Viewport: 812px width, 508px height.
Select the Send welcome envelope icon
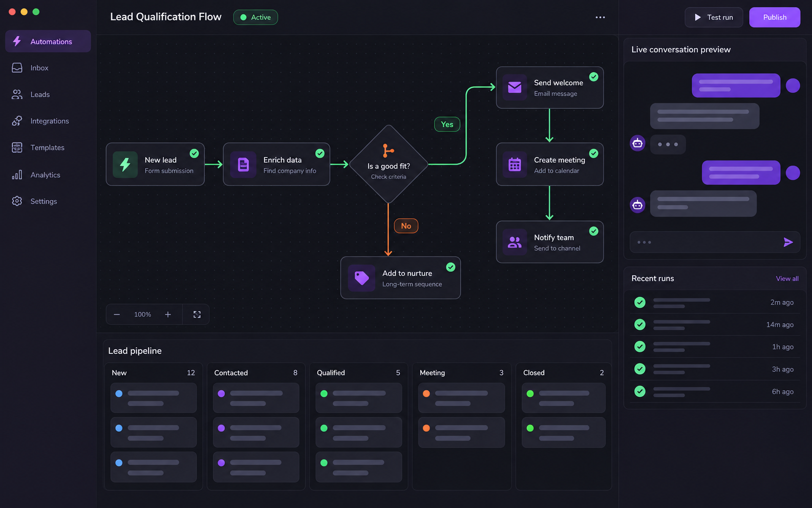coord(515,88)
